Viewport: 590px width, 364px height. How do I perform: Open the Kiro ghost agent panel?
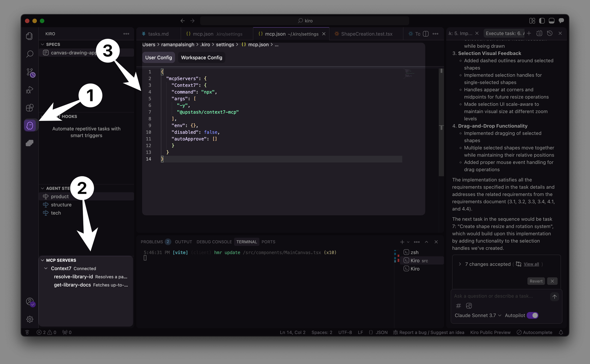pos(29,125)
